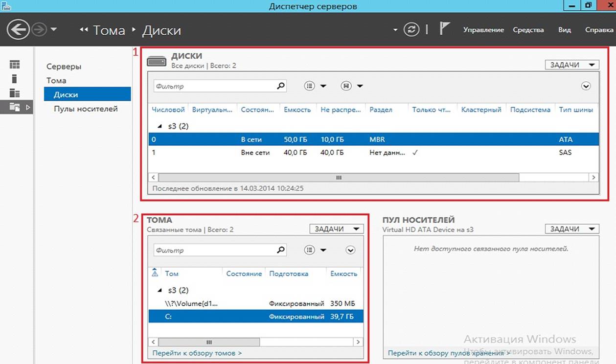Click search magnifier in Disks filter
The image size is (616, 364).
280,86
